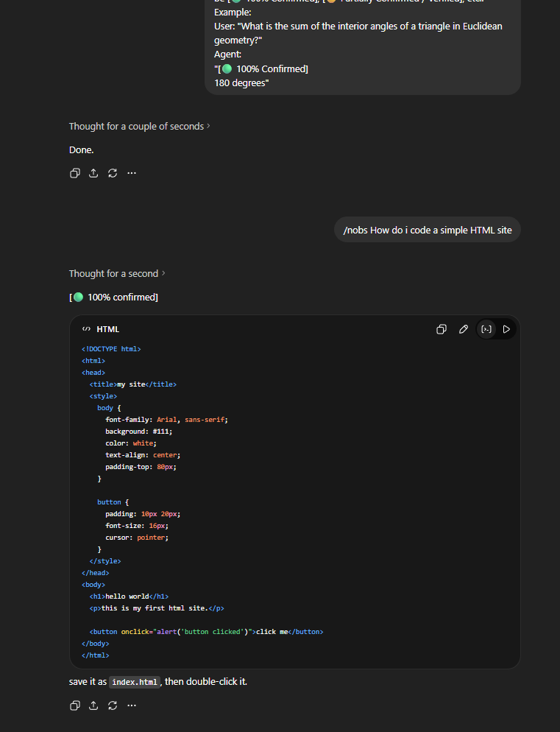
Task: Click the 'this is my first html site' line
Action: [x=157, y=608]
